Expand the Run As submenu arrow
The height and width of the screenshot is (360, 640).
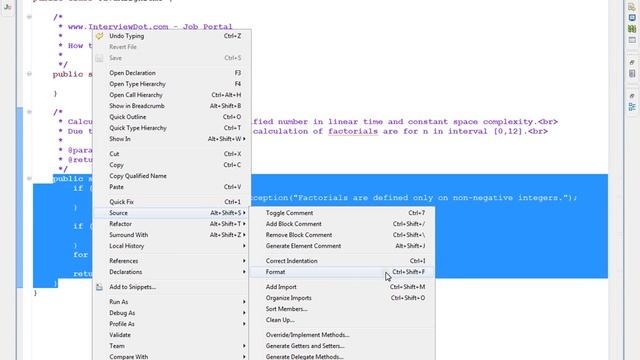point(244,302)
